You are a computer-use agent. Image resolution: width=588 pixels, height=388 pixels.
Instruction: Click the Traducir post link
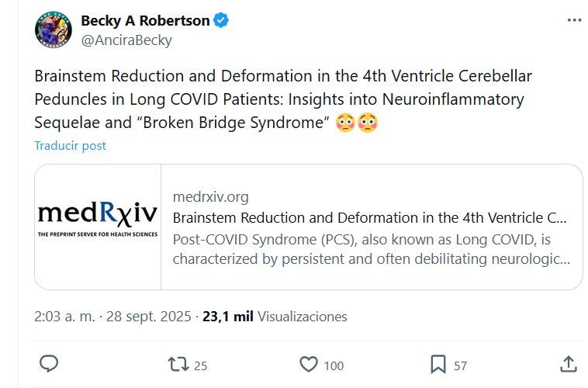70,146
